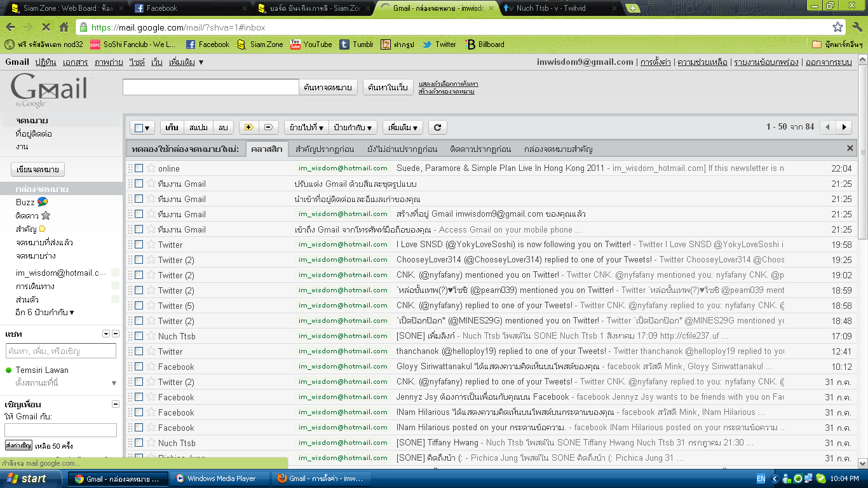Image resolution: width=868 pixels, height=488 pixels.
Task: Click the color swatch beside the "การเดินทาง" label
Action: click(115, 286)
